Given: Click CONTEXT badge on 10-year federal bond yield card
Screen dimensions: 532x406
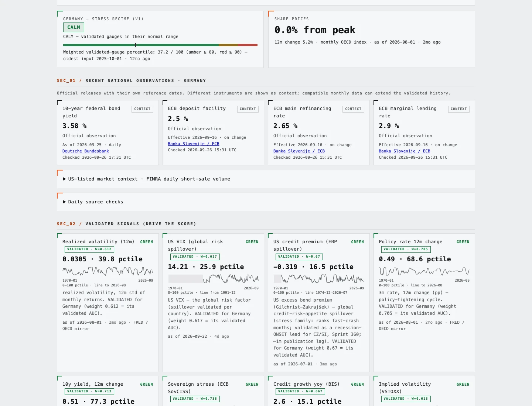Looking at the screenshot, I should pyautogui.click(x=142, y=109).
